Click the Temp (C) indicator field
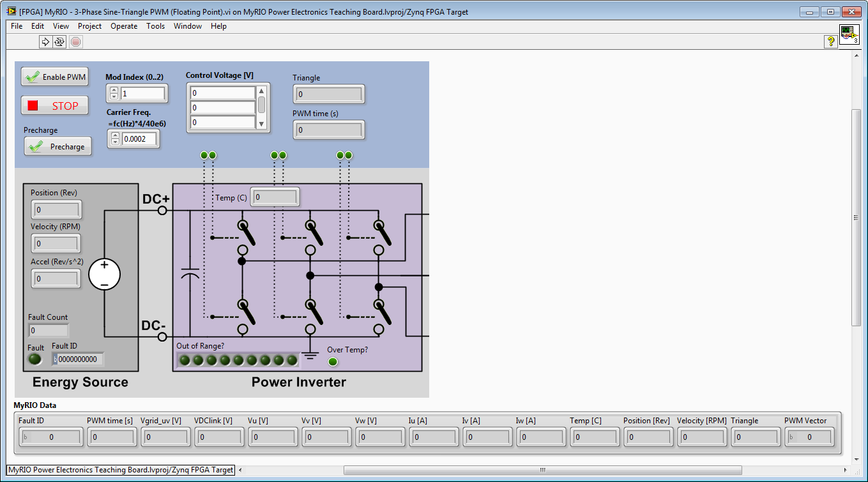Viewport: 868px width, 482px height. click(275, 197)
